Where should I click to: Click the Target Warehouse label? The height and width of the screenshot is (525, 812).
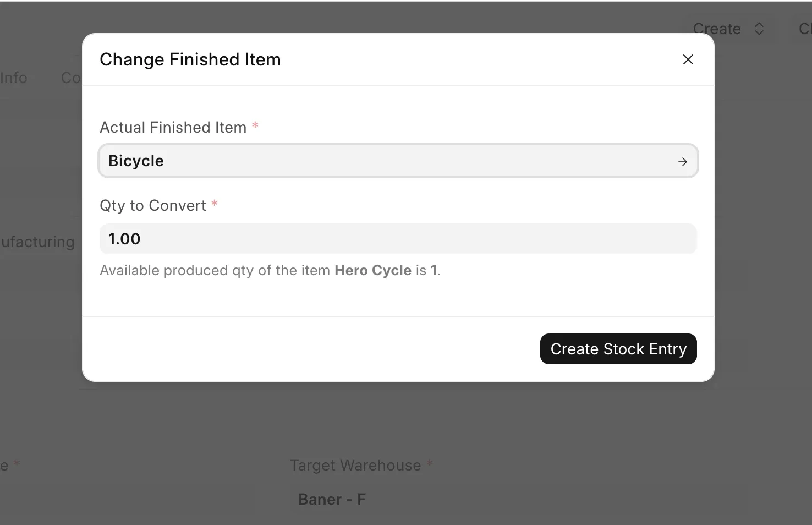coord(355,465)
